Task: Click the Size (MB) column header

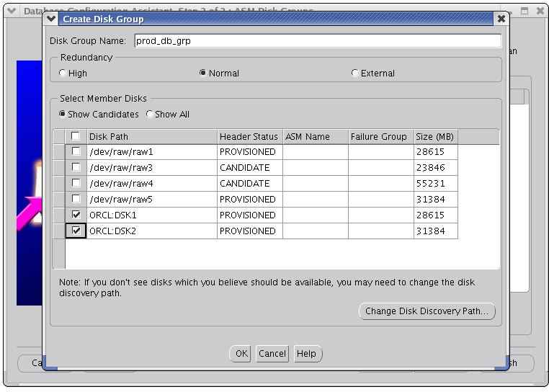Action: (435, 137)
